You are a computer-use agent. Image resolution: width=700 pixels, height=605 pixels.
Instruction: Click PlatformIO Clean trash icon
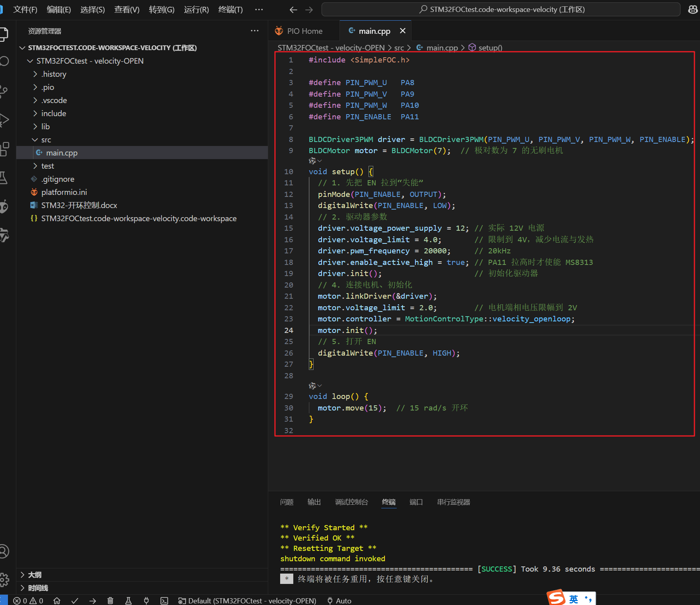pos(110,601)
